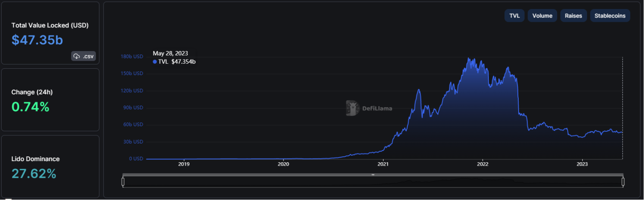The image size is (644, 200).
Task: Click the right handle of the range selector
Action: click(x=623, y=182)
